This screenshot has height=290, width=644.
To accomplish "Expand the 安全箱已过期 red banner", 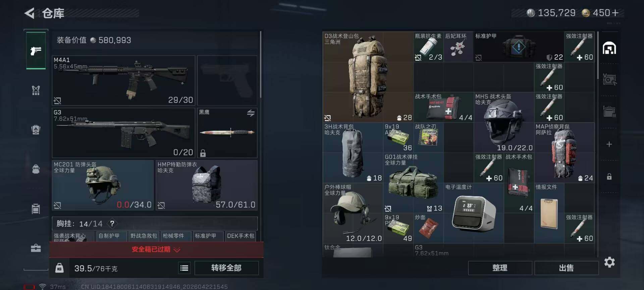I will click(x=156, y=249).
